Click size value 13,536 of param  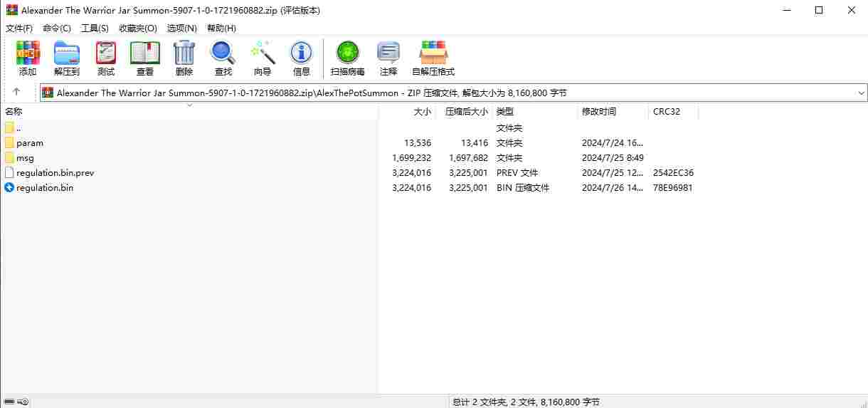coord(418,142)
